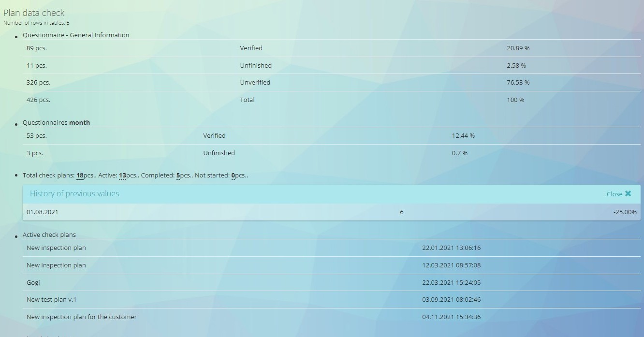Select New inspection plan dated 12.03.2021
The image size is (644, 337).
point(56,265)
